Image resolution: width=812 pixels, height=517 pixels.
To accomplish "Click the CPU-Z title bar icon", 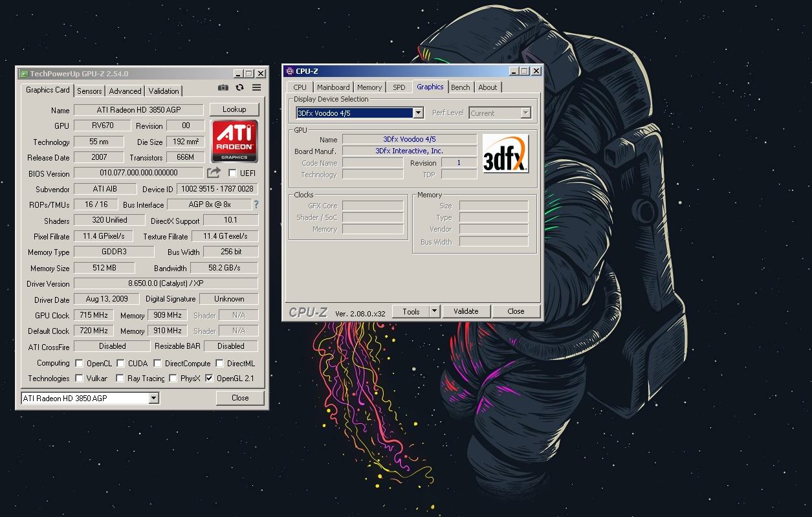I will click(x=289, y=71).
